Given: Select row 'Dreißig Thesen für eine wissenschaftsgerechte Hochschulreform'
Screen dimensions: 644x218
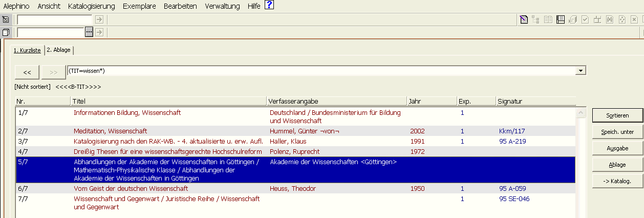Looking at the screenshot, I should pyautogui.click(x=295, y=151).
